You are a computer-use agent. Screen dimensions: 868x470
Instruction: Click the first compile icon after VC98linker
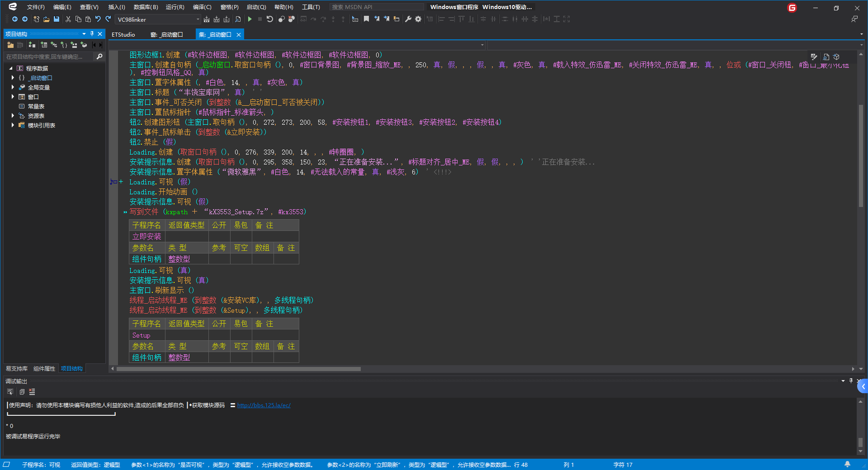(x=207, y=19)
